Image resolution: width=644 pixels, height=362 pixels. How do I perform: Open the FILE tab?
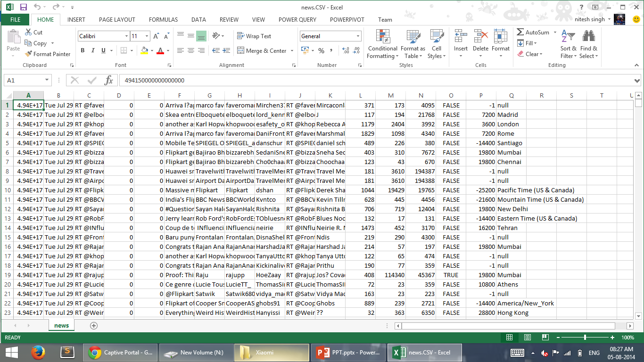point(15,20)
